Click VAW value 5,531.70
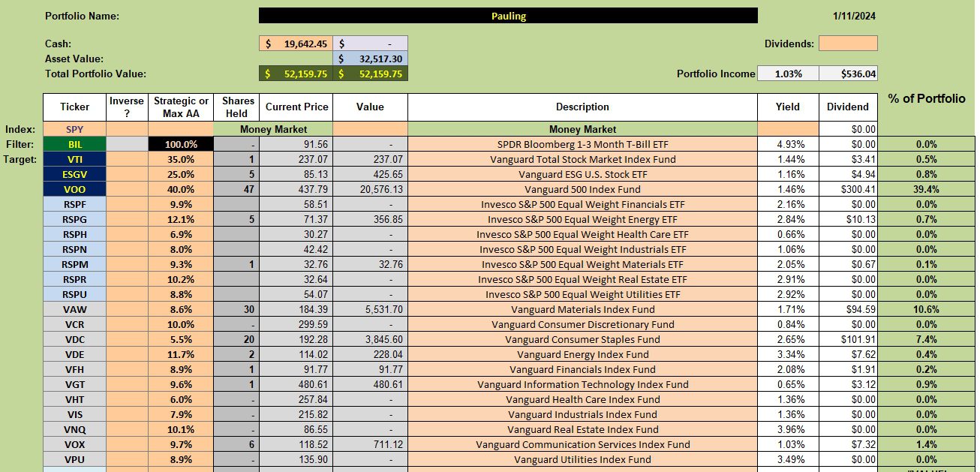Screen dimensions: 980x472 point(370,309)
